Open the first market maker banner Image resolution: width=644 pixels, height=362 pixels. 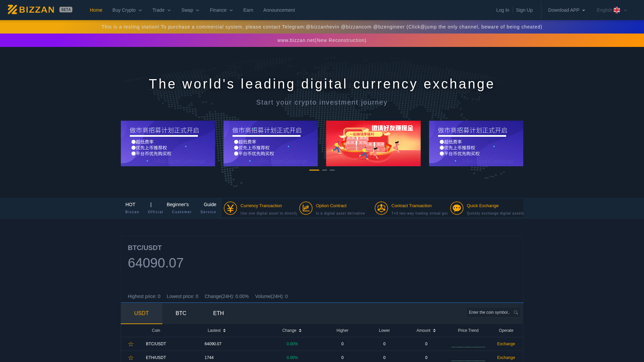tap(168, 143)
